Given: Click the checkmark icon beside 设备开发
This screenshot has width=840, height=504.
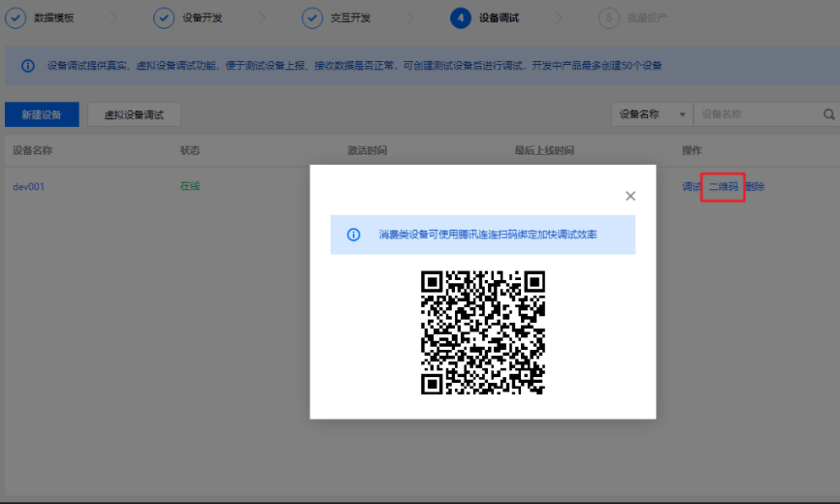Looking at the screenshot, I should [x=164, y=19].
